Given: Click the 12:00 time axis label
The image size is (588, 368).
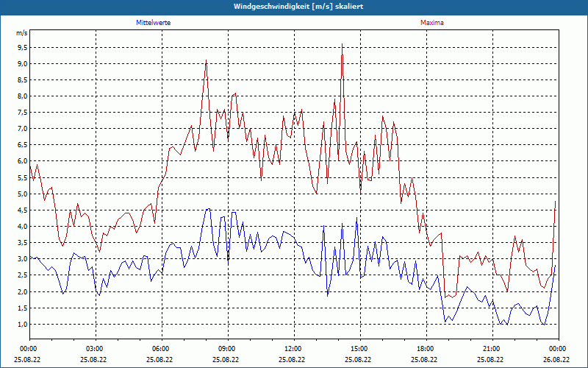Looking at the screenshot, I should click(294, 349).
